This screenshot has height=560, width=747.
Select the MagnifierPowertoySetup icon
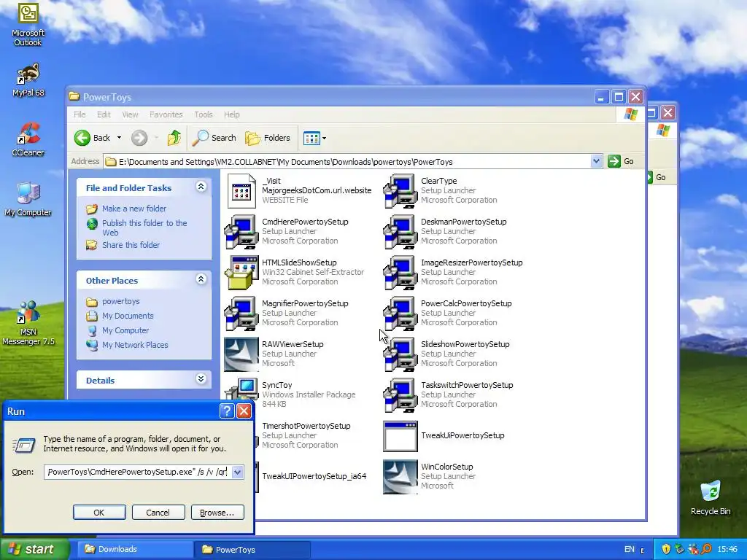click(241, 314)
